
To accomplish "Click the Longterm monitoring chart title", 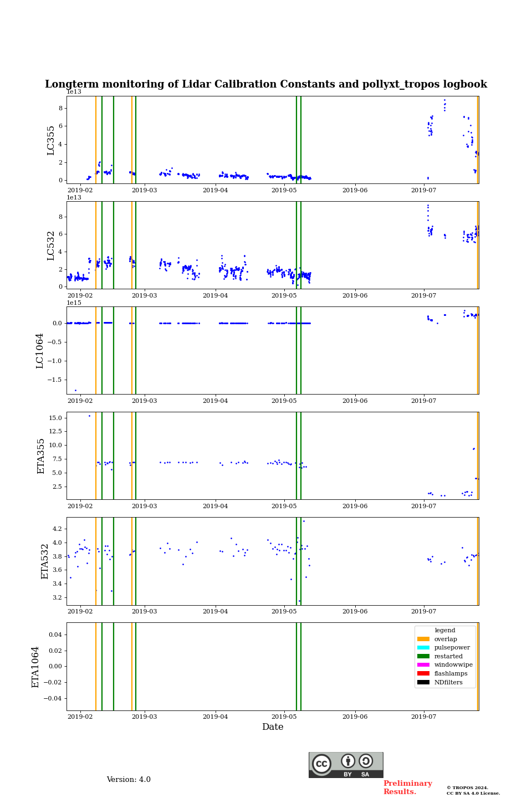I will point(266,84).
